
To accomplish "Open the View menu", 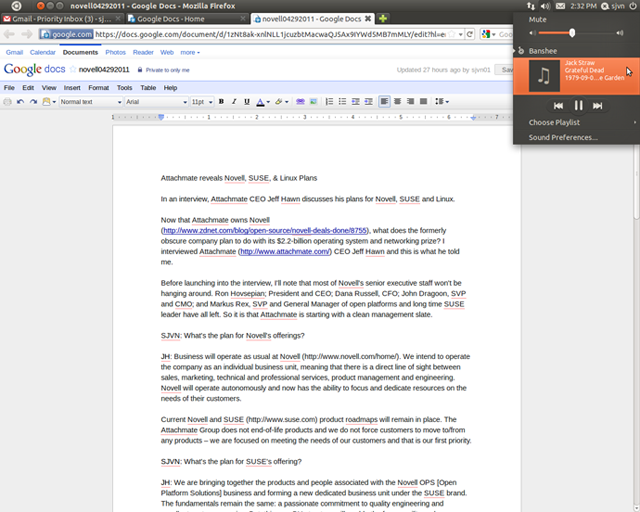I will (49, 88).
